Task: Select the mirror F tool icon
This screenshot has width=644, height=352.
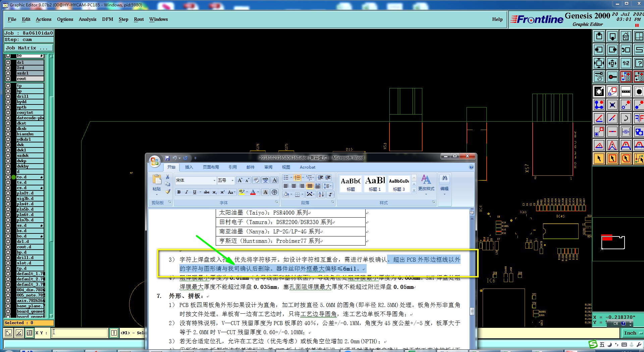Action: click(639, 118)
